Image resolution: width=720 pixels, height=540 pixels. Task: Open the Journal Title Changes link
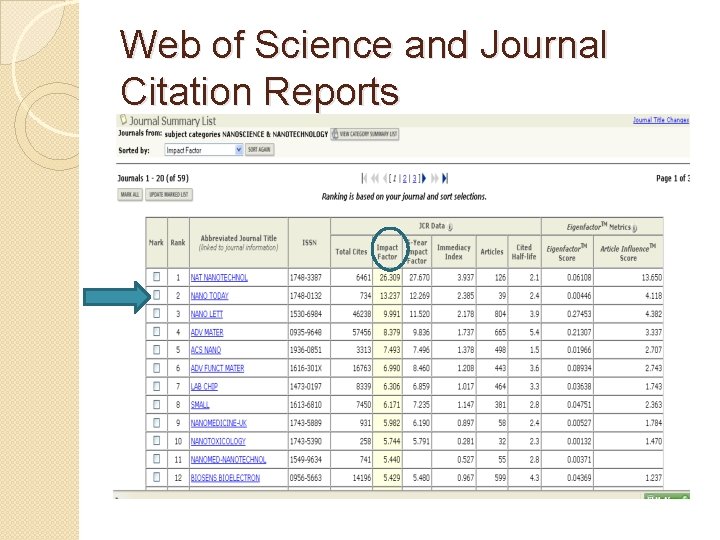point(661,120)
